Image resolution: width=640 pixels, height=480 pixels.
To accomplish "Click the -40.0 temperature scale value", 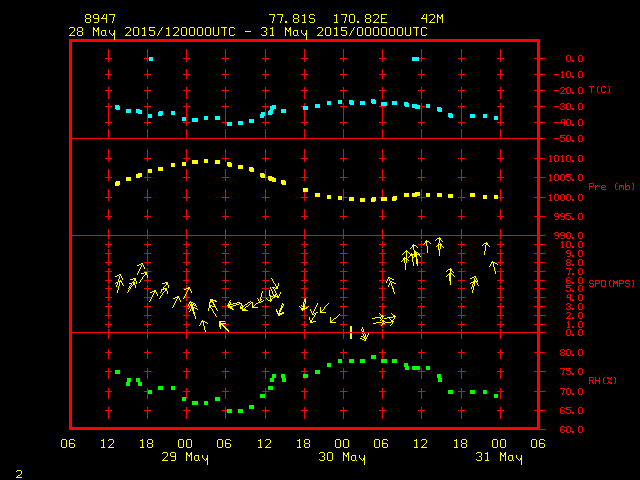I will pos(569,122).
